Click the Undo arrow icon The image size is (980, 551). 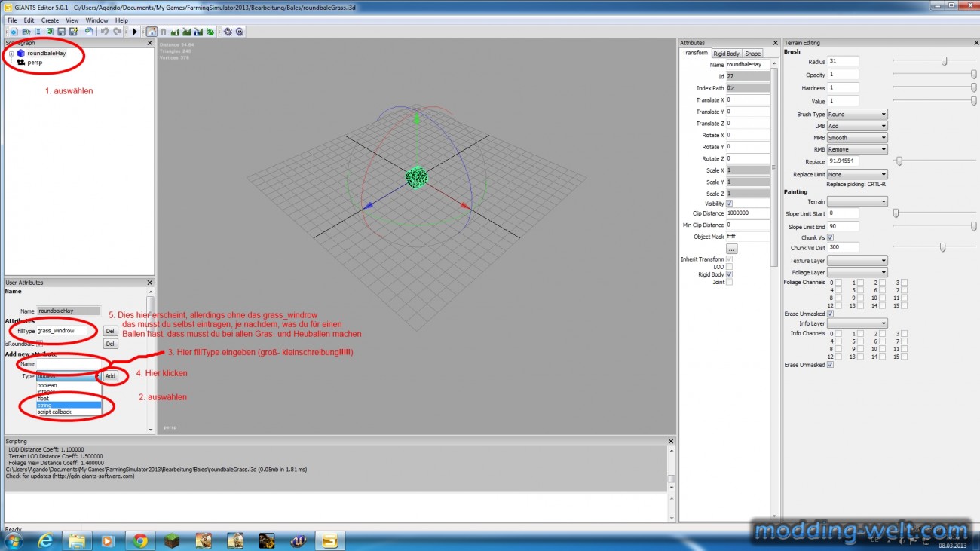pos(105,32)
